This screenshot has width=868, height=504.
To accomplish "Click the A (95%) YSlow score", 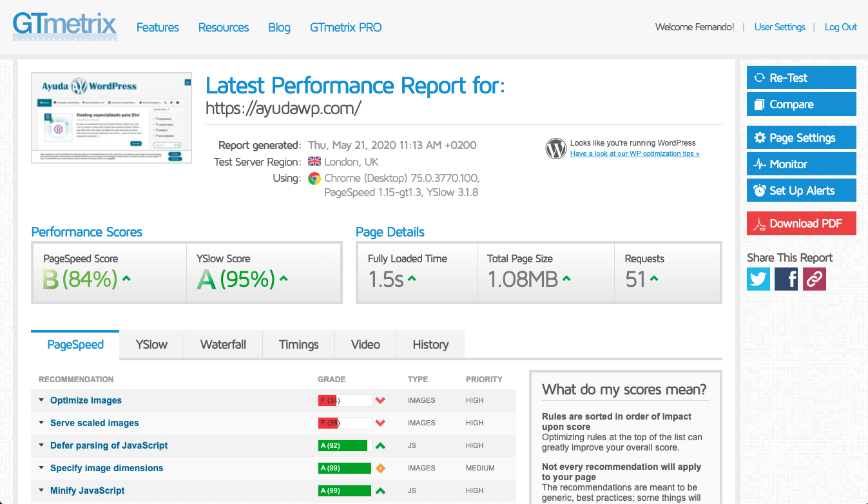I will [x=236, y=279].
